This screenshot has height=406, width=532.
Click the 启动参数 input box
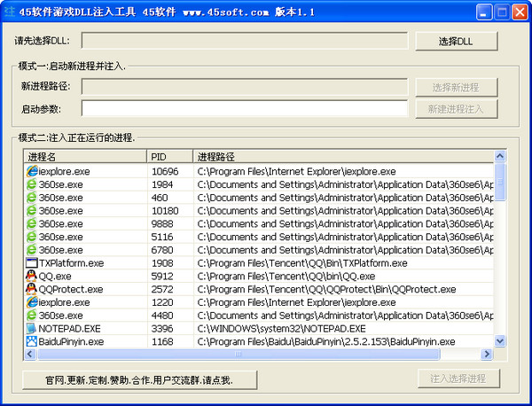click(245, 108)
